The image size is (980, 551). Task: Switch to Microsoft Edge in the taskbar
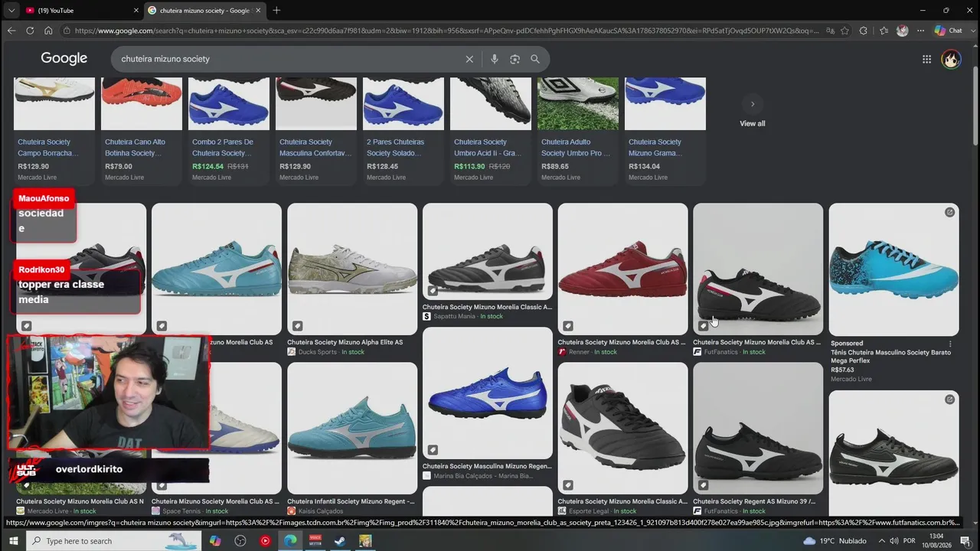tap(290, 541)
